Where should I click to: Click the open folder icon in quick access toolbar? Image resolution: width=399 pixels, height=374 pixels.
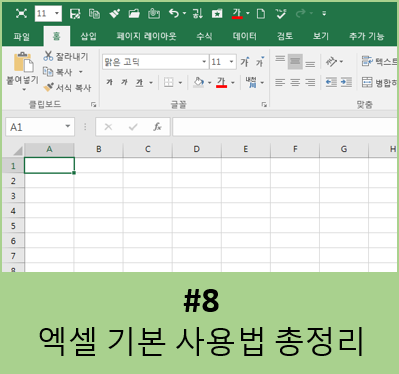[134, 14]
